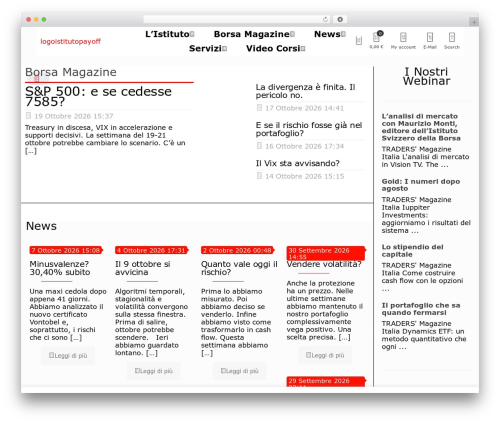This screenshot has width=500, height=423.
Task: Click date tag 29 Settembre 2026
Action: (326, 381)
